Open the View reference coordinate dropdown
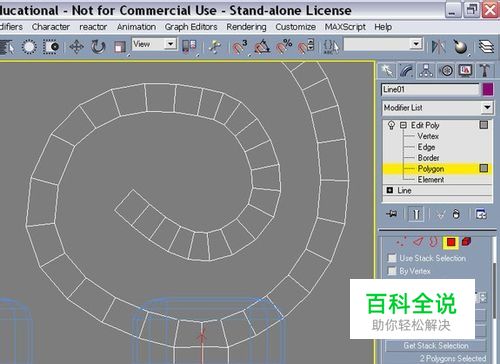 (x=170, y=44)
